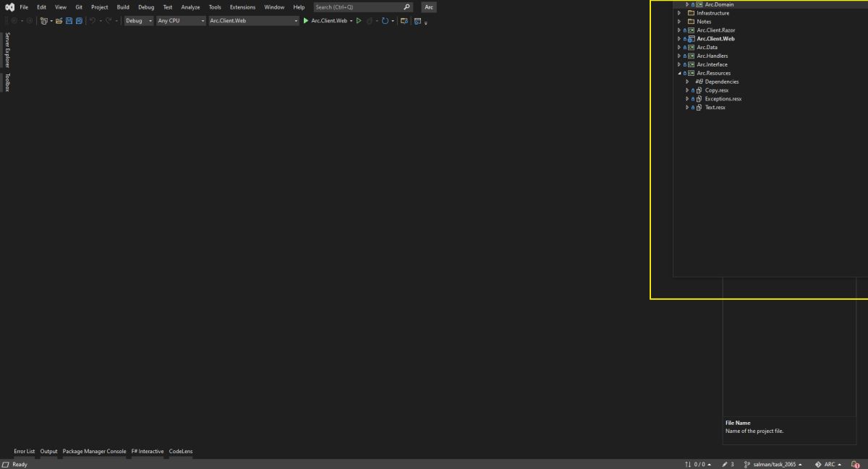Open the Extensions menu

[242, 7]
